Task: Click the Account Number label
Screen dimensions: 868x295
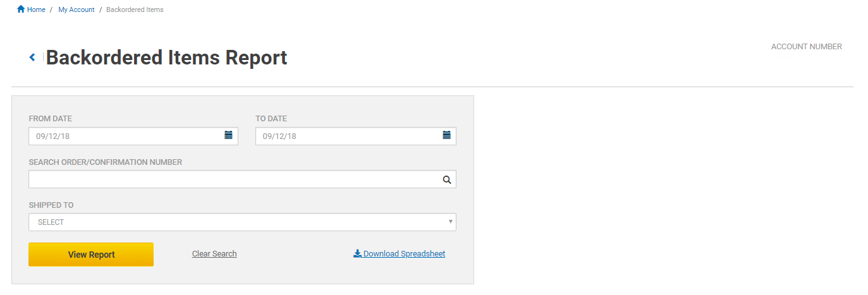Action: point(806,47)
